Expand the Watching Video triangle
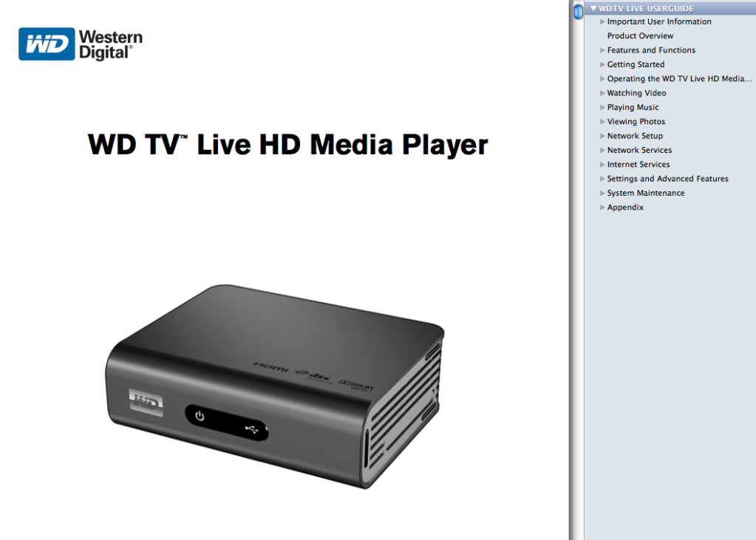The width and height of the screenshot is (756, 540). point(602,93)
